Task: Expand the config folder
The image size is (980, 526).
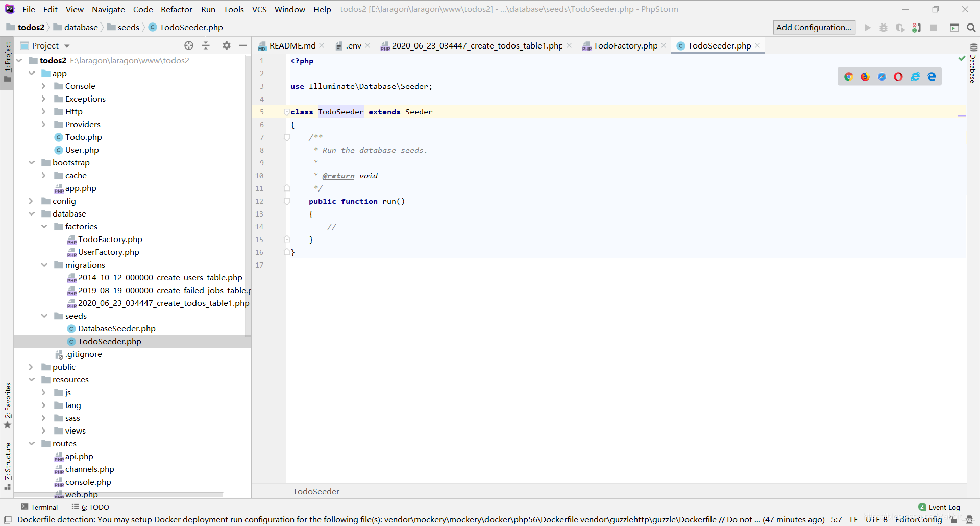Action: click(x=32, y=201)
